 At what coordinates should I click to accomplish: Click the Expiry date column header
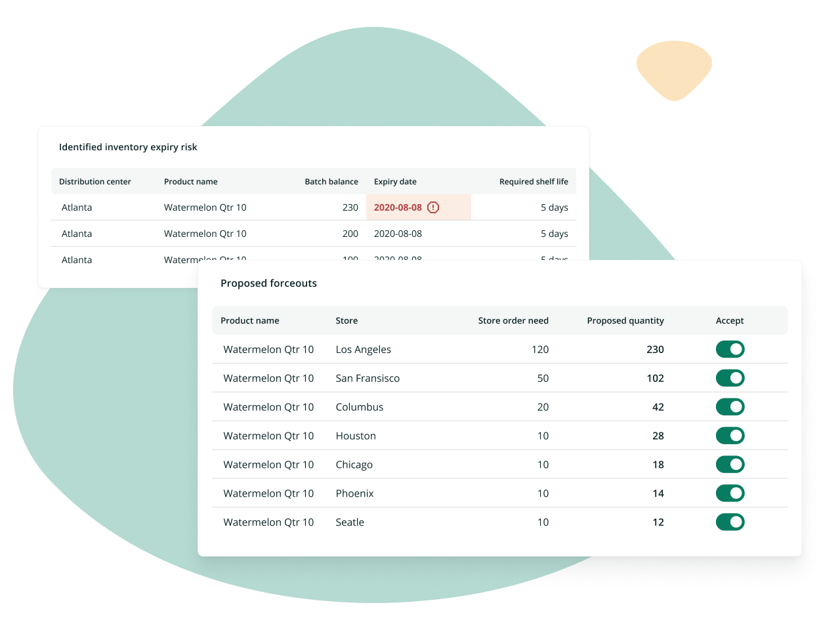(x=395, y=181)
